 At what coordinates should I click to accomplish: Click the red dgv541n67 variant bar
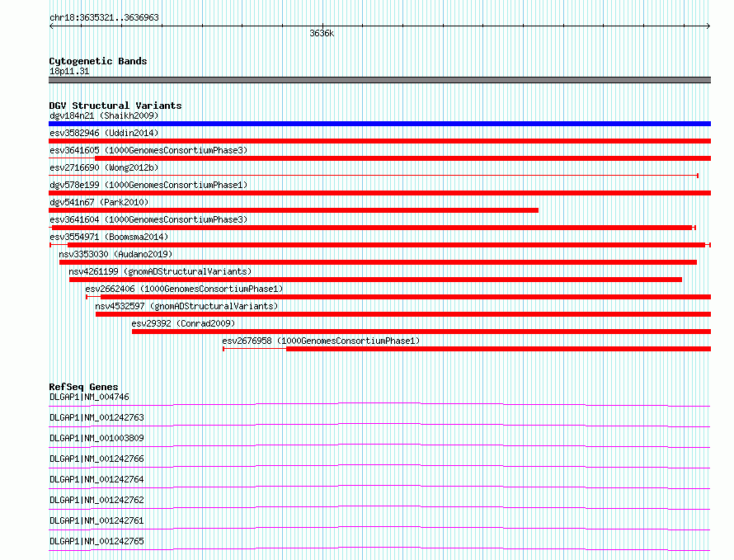[294, 210]
